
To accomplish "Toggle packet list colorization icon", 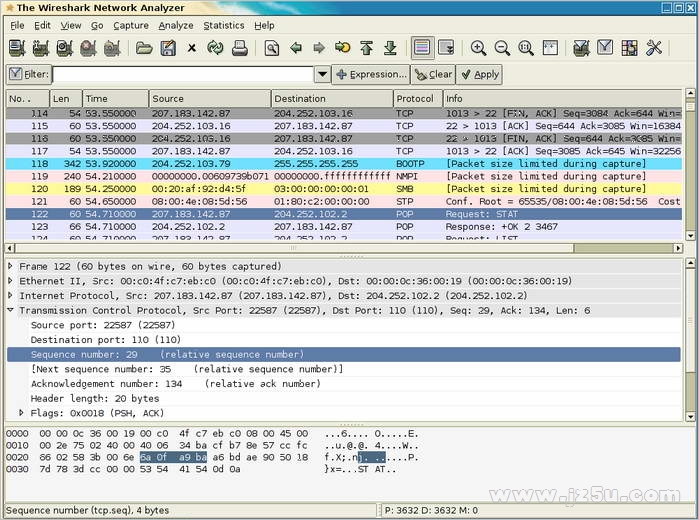I will pyautogui.click(x=422, y=48).
